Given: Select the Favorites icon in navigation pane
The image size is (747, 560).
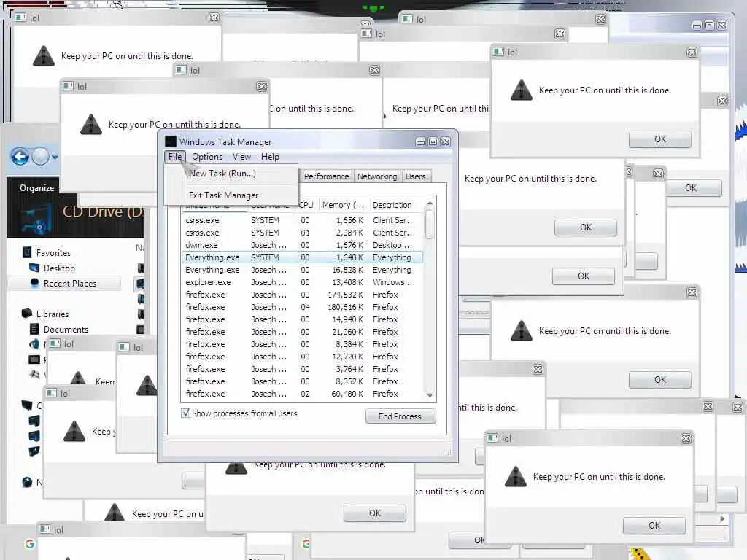Looking at the screenshot, I should [27, 252].
